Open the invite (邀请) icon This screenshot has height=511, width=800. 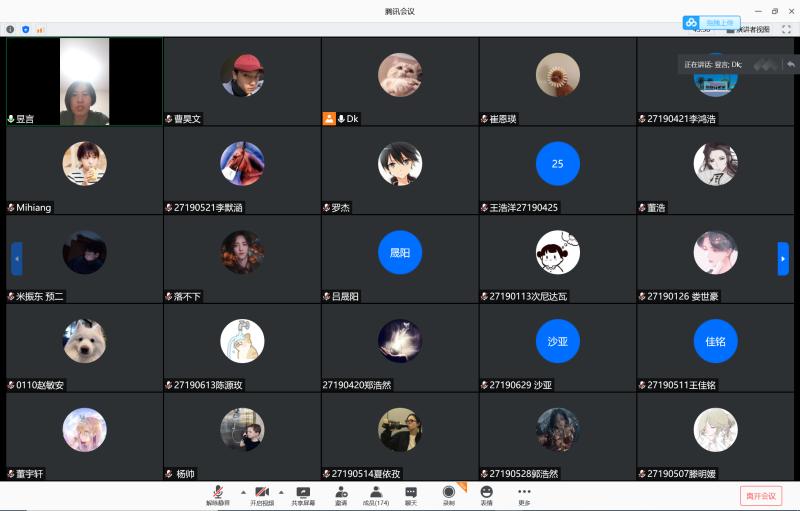pyautogui.click(x=341, y=494)
